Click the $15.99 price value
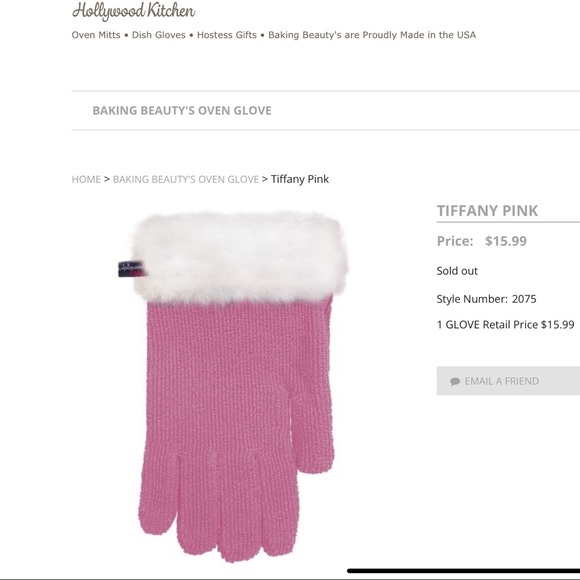The height and width of the screenshot is (580, 580). pyautogui.click(x=506, y=241)
